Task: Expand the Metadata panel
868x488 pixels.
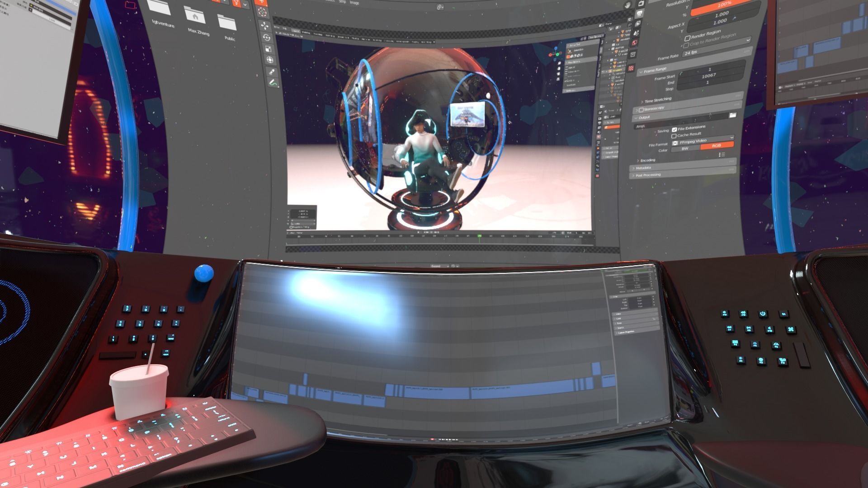Action: [x=643, y=168]
